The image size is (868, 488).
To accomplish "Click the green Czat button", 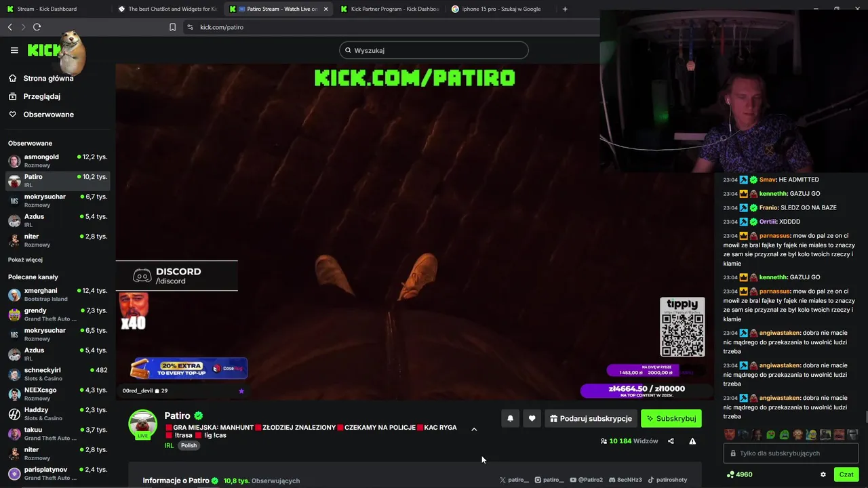I will (846, 474).
